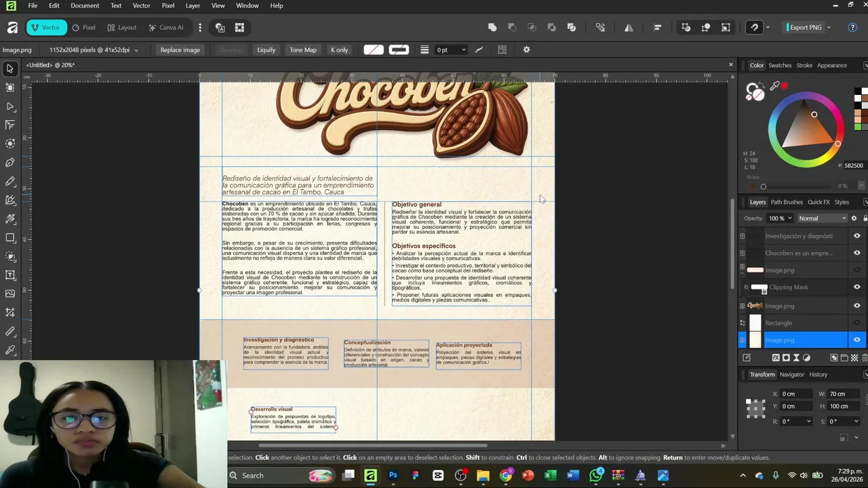Toggle visibility of Investigación y diagnósti layer
This screenshot has height=488, width=868.
point(856,236)
